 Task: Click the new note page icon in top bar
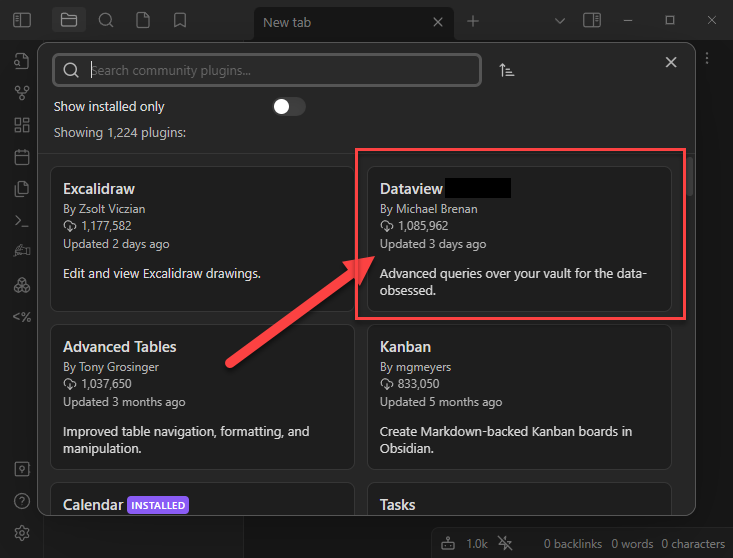143,21
